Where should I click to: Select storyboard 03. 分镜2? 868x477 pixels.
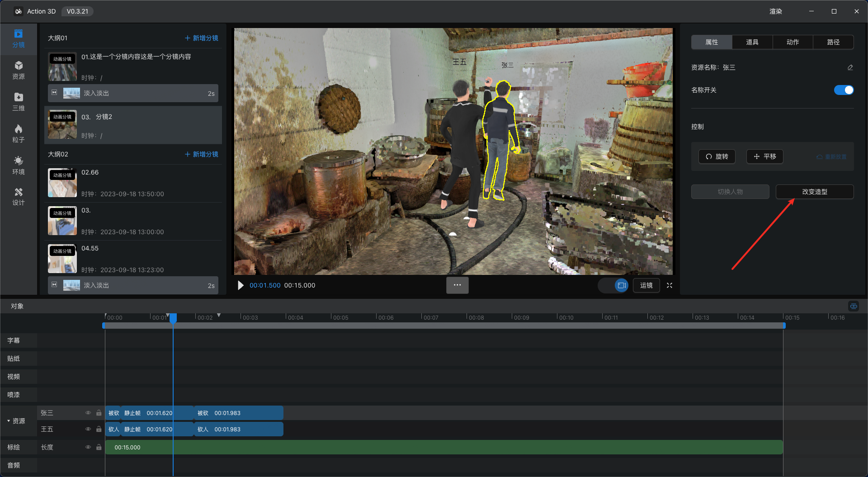(x=133, y=125)
